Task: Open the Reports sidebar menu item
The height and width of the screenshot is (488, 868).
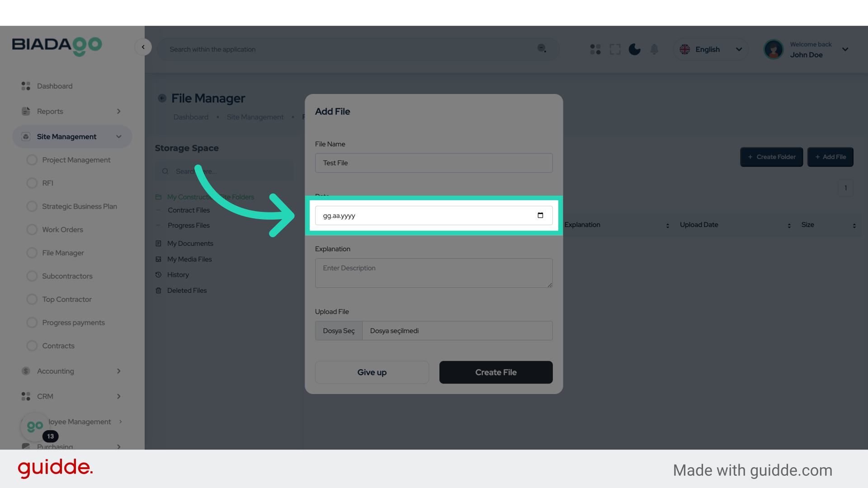Action: (50, 111)
